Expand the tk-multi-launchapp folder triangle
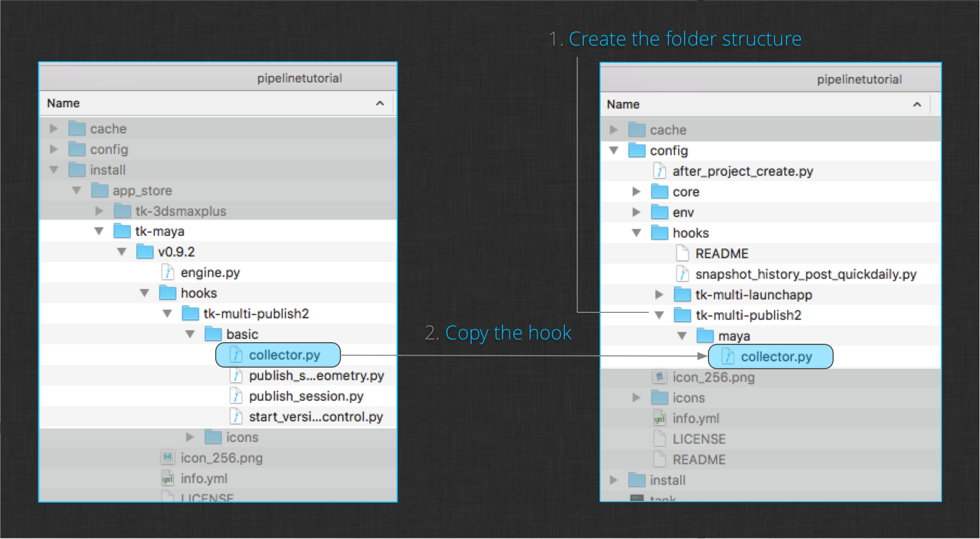980x539 pixels. (x=660, y=294)
